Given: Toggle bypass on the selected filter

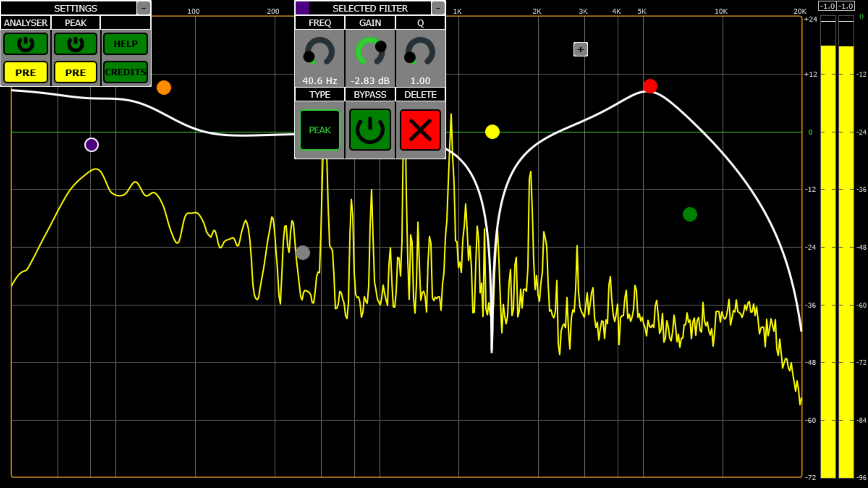Looking at the screenshot, I should click(x=370, y=130).
